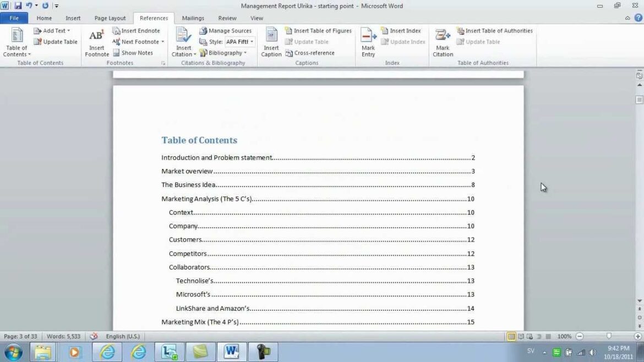644x362 pixels.
Task: Toggle Show Notes in Footnotes group
Action: (133, 53)
